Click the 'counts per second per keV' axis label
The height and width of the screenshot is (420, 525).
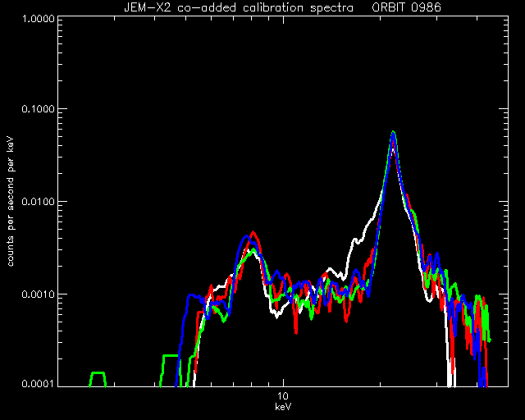pos(11,202)
